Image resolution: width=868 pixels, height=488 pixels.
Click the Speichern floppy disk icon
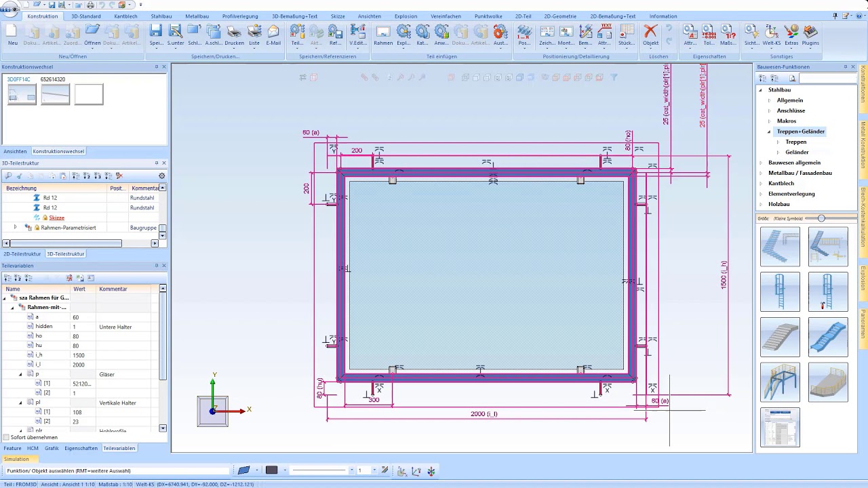pyautogui.click(x=156, y=31)
